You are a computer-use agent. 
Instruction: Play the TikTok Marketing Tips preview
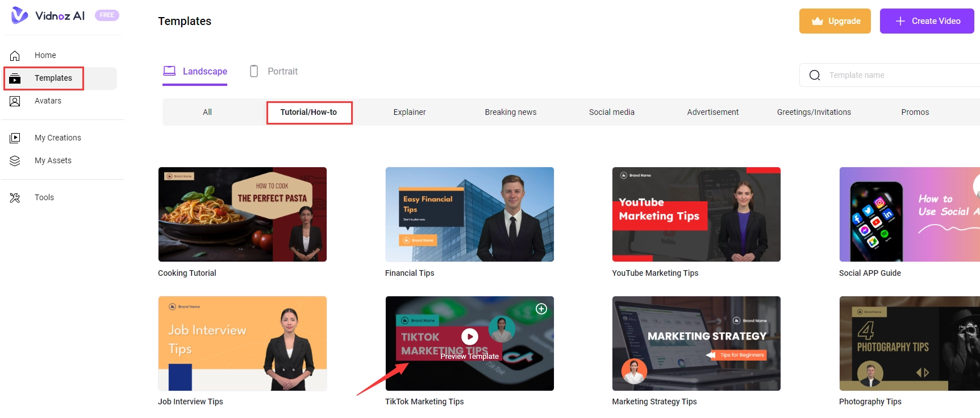pos(469,337)
